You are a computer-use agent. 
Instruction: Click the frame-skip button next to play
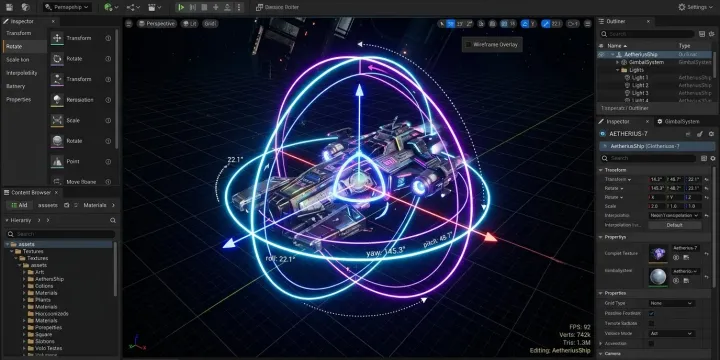click(193, 7)
